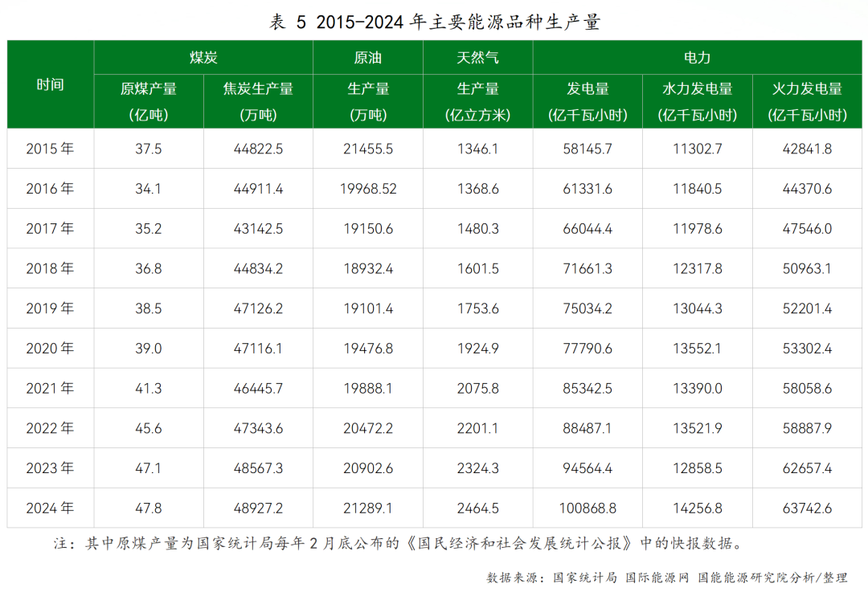Viewport: 868px width, 592px height.
Task: Click the 煤炭 group header cell
Action: [x=203, y=58]
